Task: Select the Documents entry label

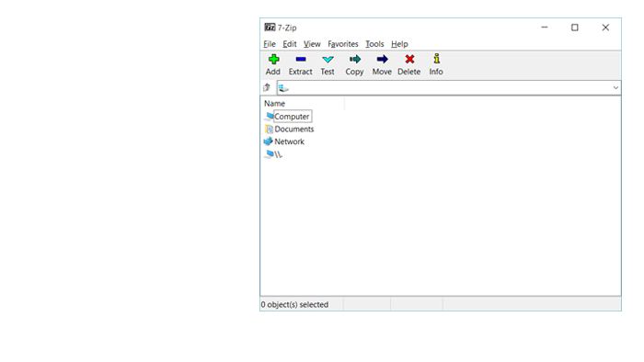Action: tap(294, 130)
